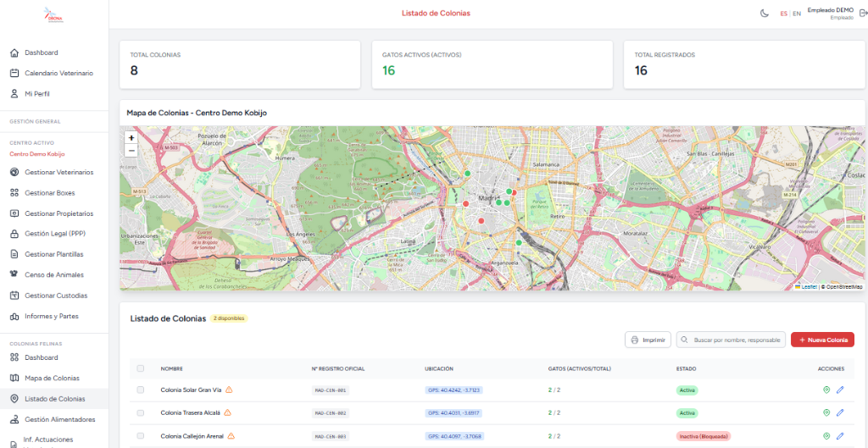Click GPS badge 40.4097, -3.7068
The image size is (868, 448).
454,436
